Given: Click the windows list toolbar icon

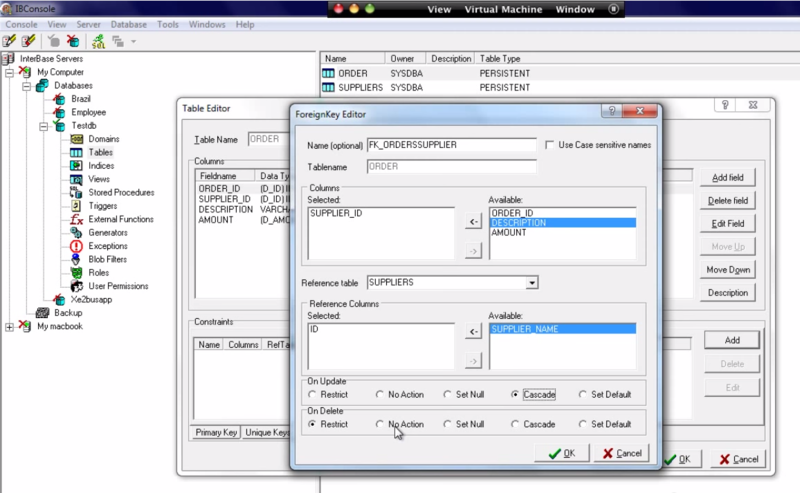Looking at the screenshot, I should point(118,41).
